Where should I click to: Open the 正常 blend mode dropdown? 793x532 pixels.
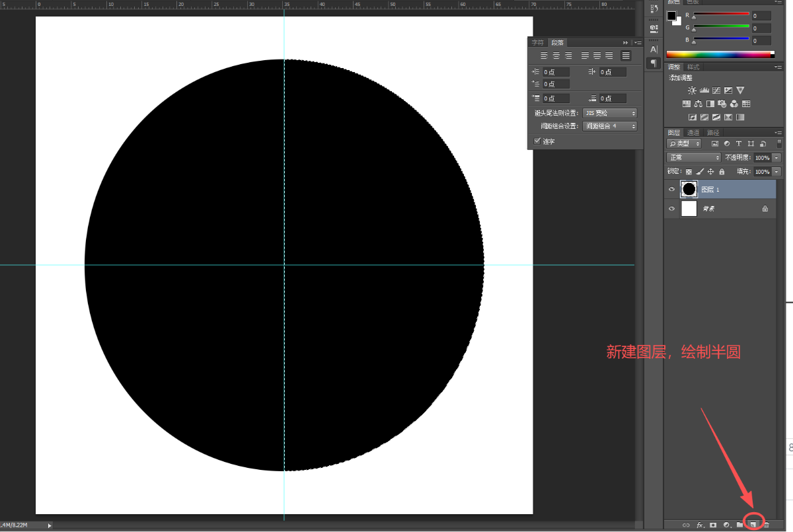694,158
